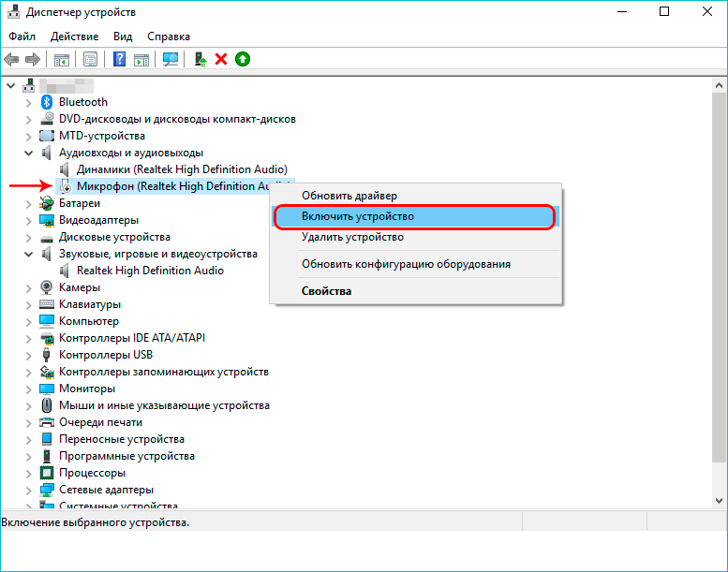This screenshot has width=728, height=572.
Task: Open the Вид menu
Action: (x=123, y=37)
